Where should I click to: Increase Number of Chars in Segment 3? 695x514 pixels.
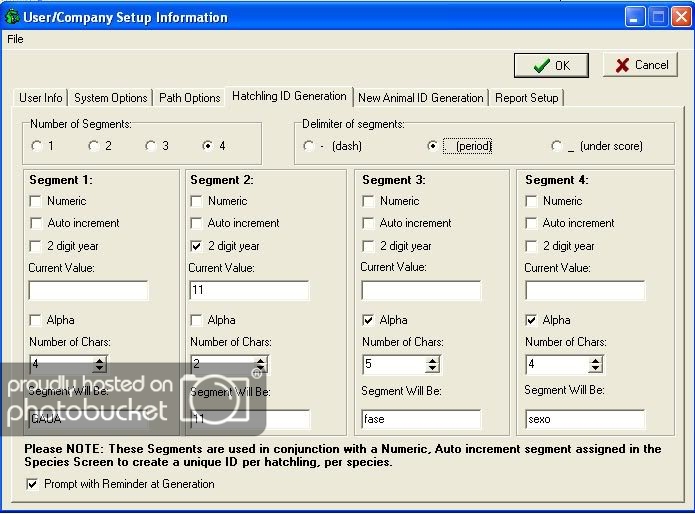tap(432, 360)
